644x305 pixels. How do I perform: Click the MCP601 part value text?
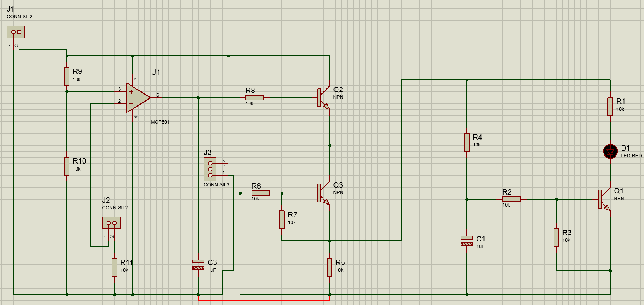(160, 122)
